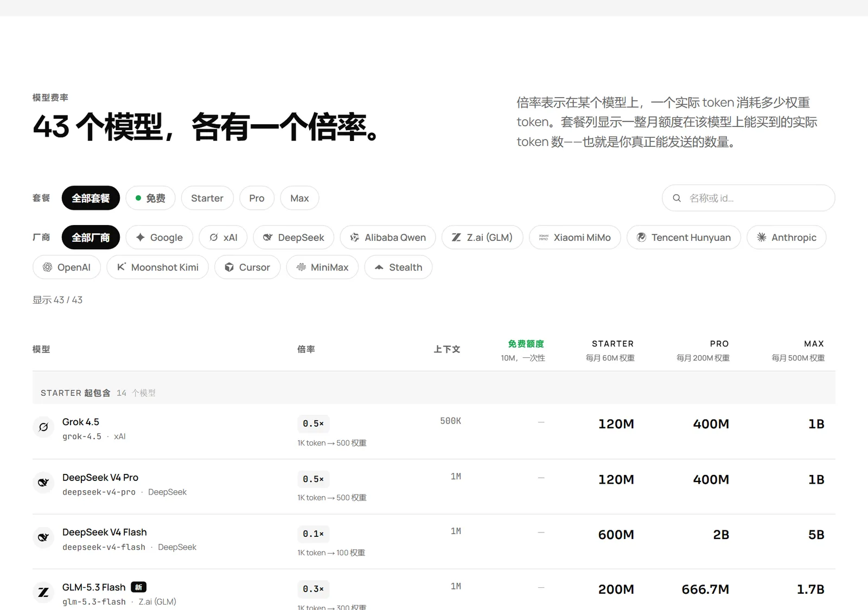
Task: Click the 显示 43 / 43 count
Action: point(58,300)
